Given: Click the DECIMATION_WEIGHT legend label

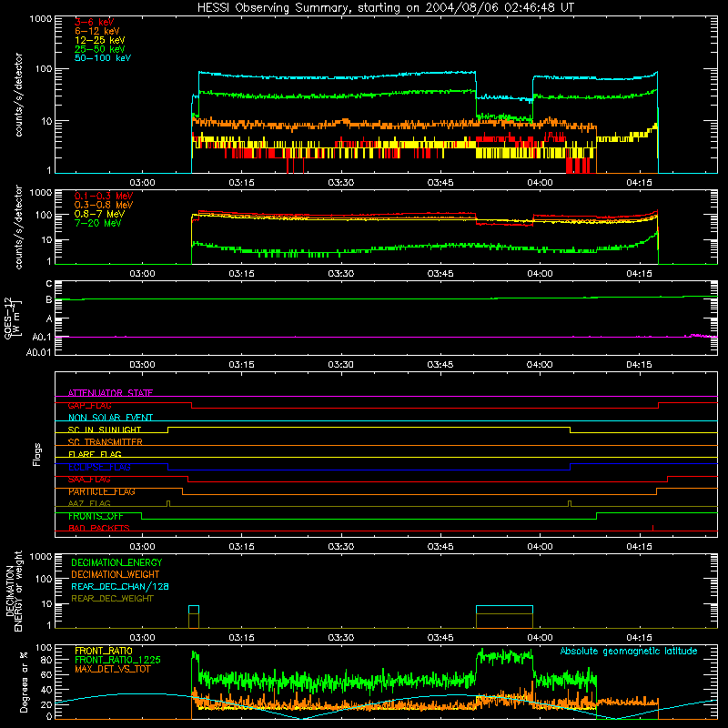Looking at the screenshot, I should [116, 574].
